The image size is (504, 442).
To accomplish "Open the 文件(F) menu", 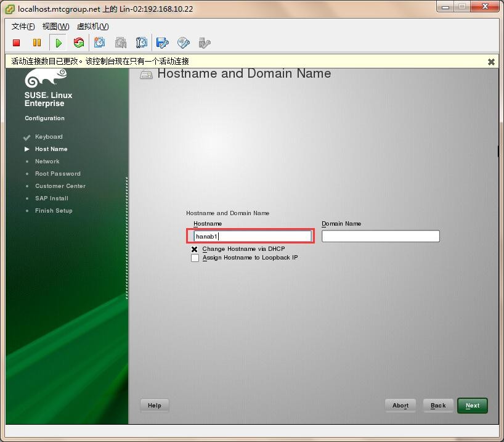I will 23,27.
